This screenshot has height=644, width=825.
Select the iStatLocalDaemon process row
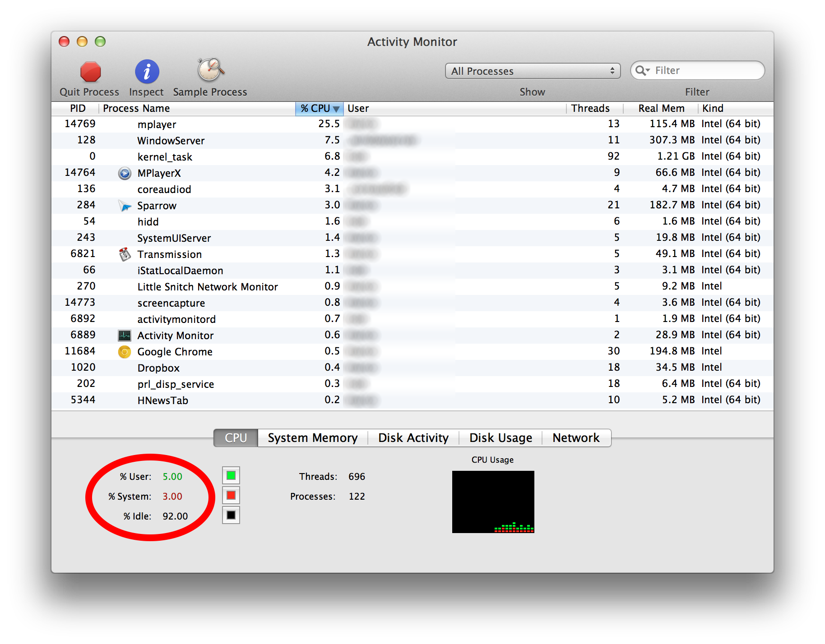(412, 270)
